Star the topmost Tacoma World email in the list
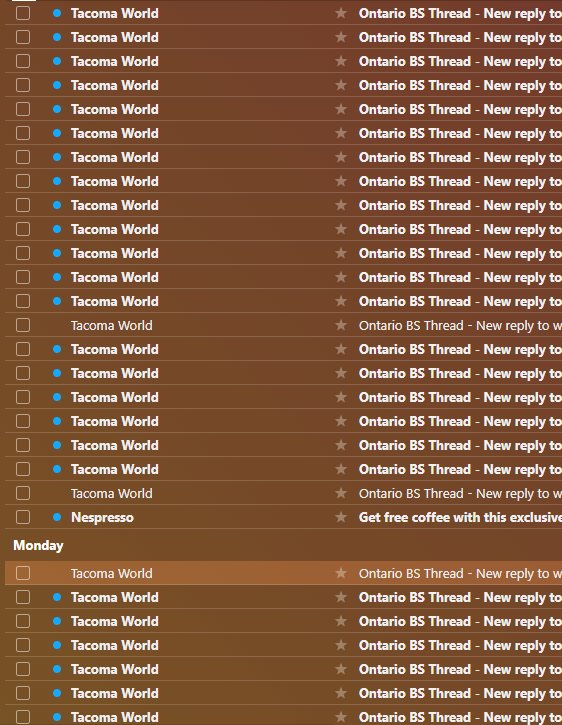 click(341, 13)
